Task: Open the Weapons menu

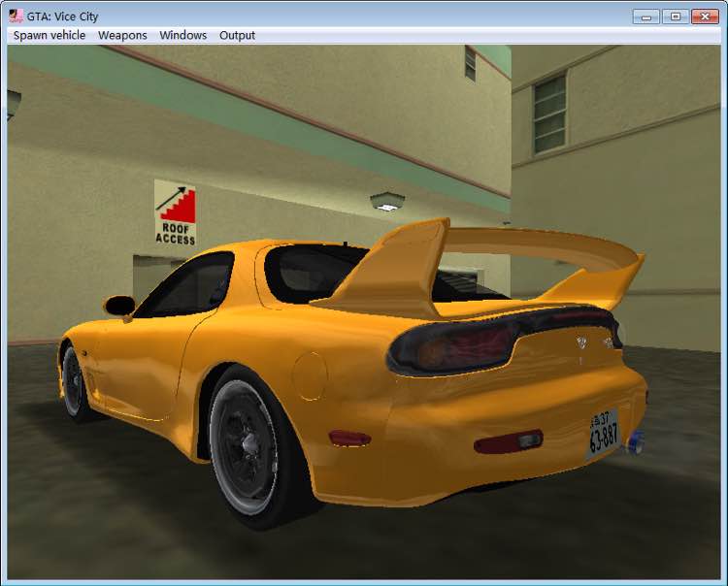Action: pos(122,35)
